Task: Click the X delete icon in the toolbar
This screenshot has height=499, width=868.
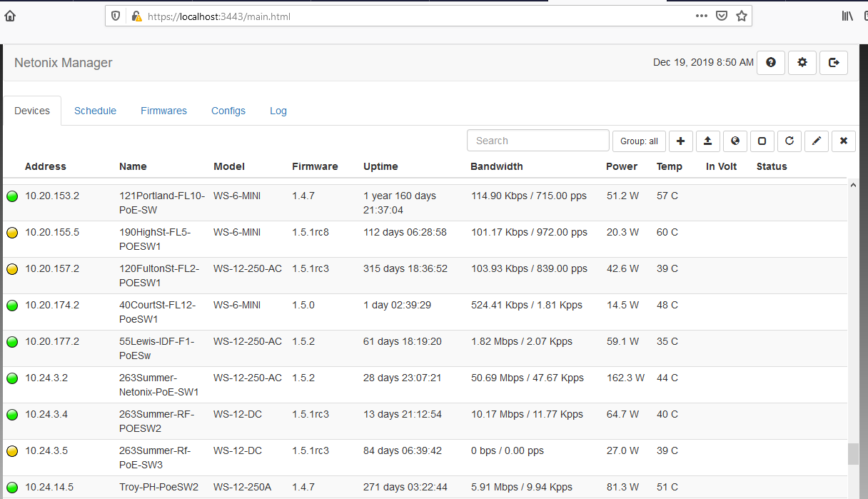Action: pos(843,141)
